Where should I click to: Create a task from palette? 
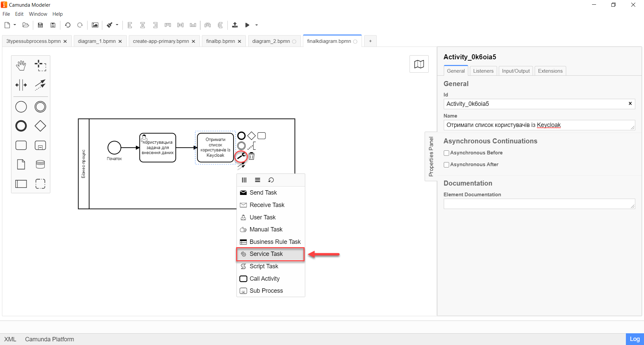(x=21, y=145)
